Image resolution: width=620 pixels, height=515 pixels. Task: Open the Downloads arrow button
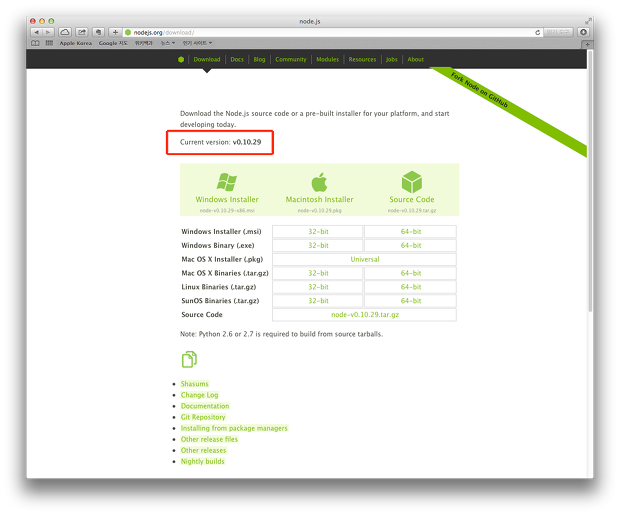[583, 32]
